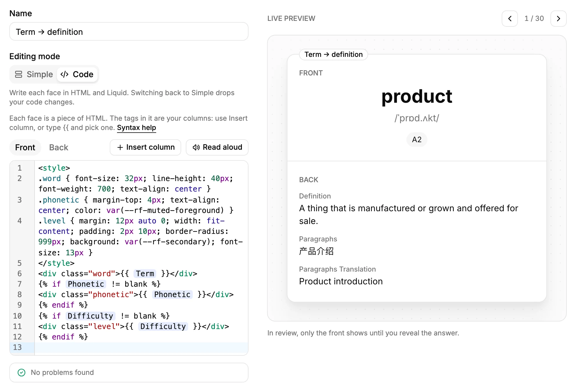Viewport: 576px width, 392px height.
Task: Click the 'Paragraphs Translation' field label
Action: point(337,269)
